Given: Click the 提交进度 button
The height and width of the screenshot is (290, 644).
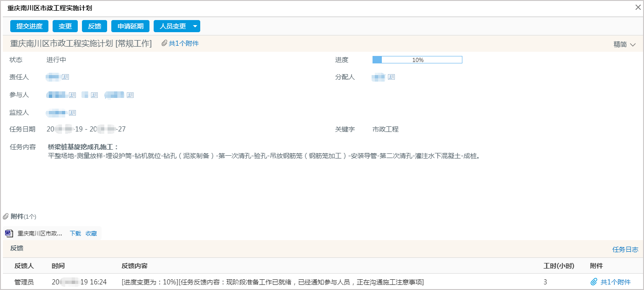Looking at the screenshot, I should pyautogui.click(x=29, y=26).
